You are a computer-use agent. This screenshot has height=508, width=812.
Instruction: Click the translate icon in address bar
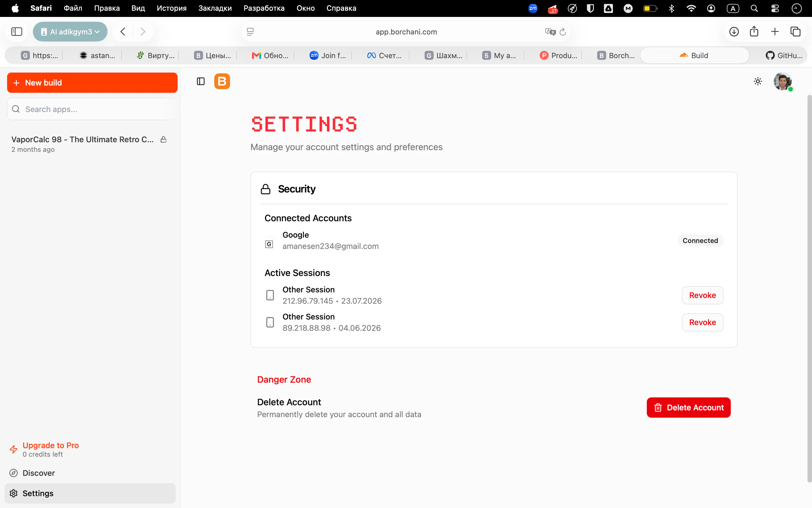550,32
